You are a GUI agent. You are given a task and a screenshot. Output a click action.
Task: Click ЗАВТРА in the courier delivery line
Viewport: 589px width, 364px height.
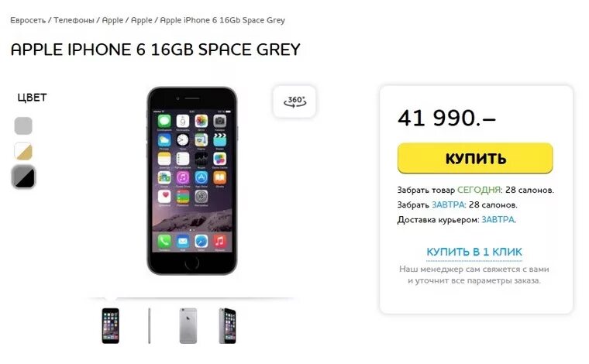tap(498, 219)
